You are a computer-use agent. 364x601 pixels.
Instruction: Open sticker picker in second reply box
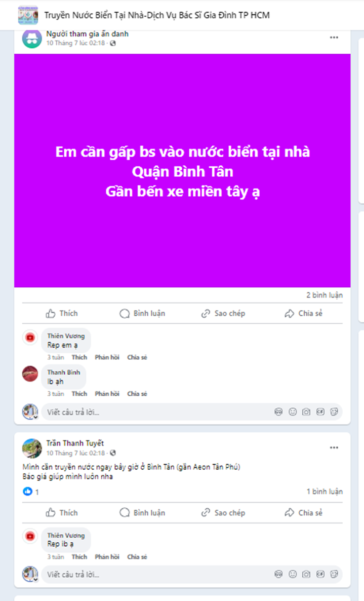[334, 574]
